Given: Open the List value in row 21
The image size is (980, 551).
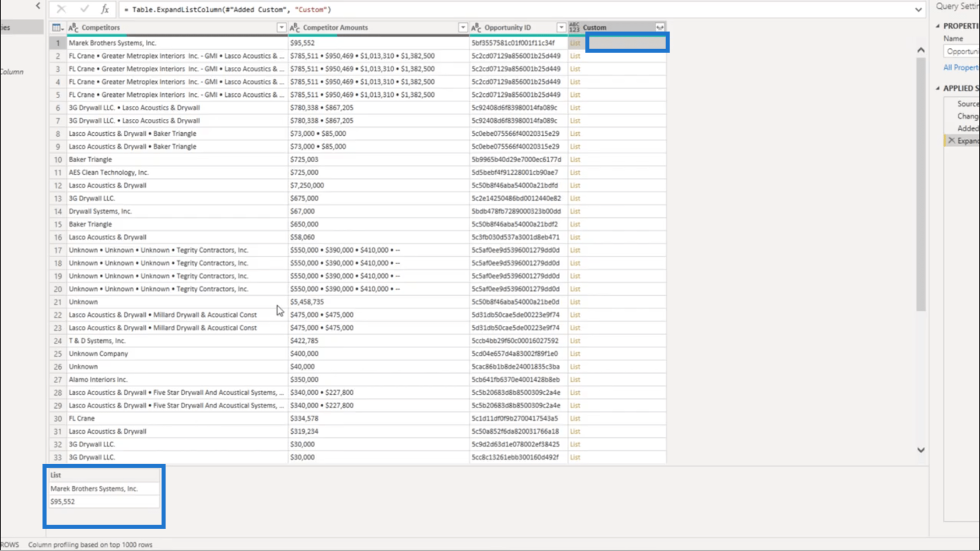Looking at the screenshot, I should pyautogui.click(x=575, y=302).
